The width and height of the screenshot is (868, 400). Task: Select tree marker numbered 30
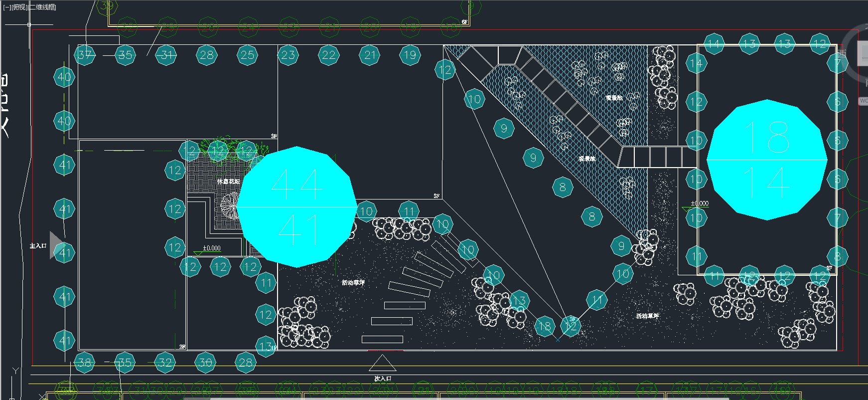coord(205,363)
